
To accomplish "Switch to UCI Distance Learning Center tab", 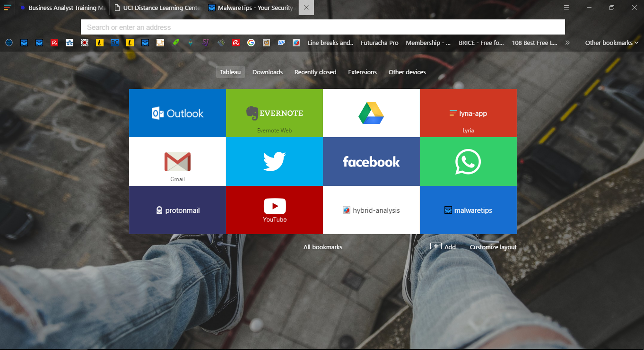I will pos(157,8).
